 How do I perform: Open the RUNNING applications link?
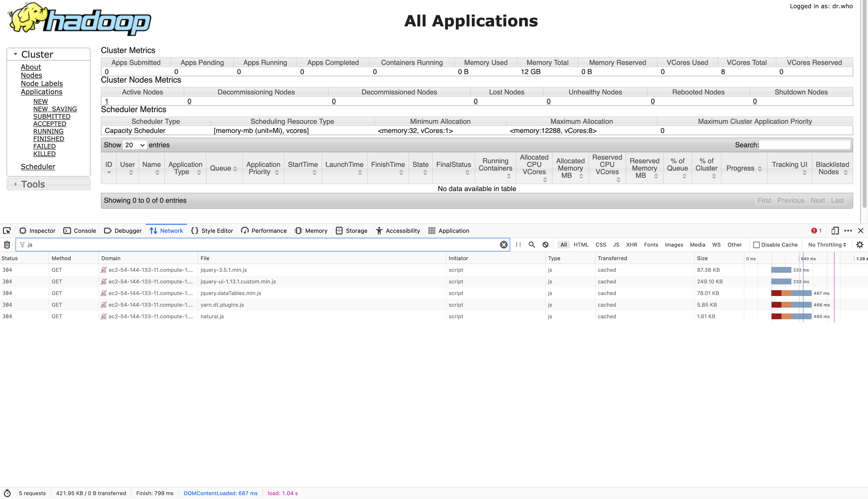[48, 131]
